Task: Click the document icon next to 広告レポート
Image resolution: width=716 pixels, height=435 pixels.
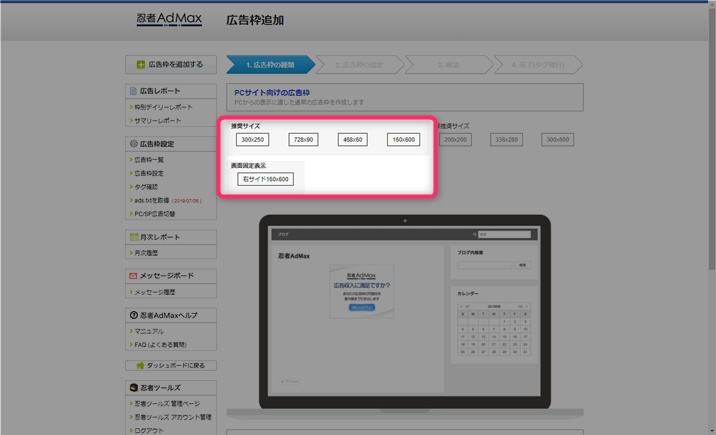Action: [133, 91]
